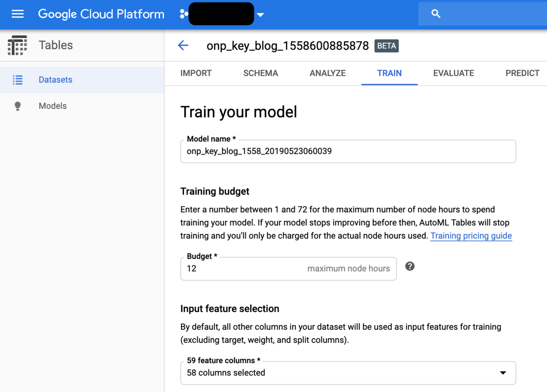Click the search magnifier icon
Image resolution: width=547 pixels, height=392 pixels.
tap(436, 14)
